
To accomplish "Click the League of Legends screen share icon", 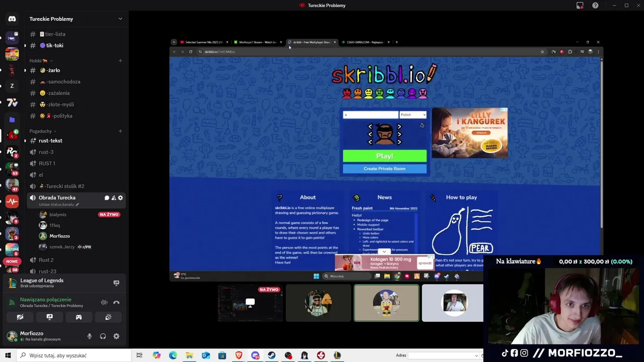I will click(x=116, y=283).
